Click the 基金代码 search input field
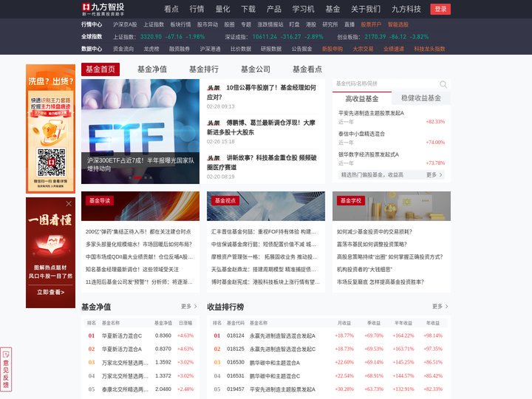Screen dimensions: 532x399 [385, 83]
